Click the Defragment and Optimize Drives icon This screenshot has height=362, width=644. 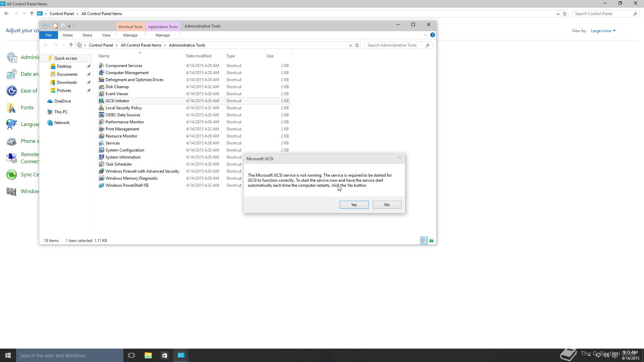click(x=101, y=80)
